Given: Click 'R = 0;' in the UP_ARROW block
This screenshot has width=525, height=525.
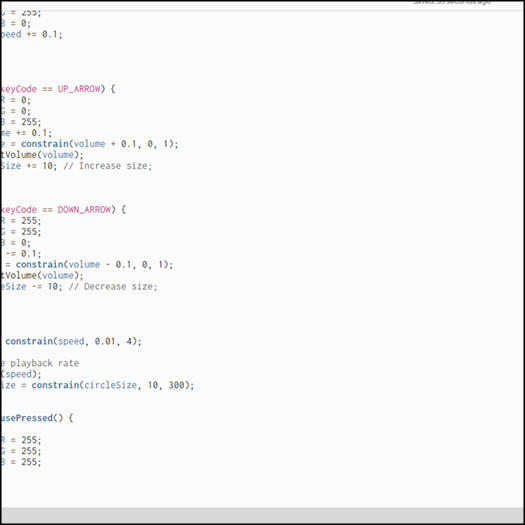Looking at the screenshot, I should click(x=16, y=100).
